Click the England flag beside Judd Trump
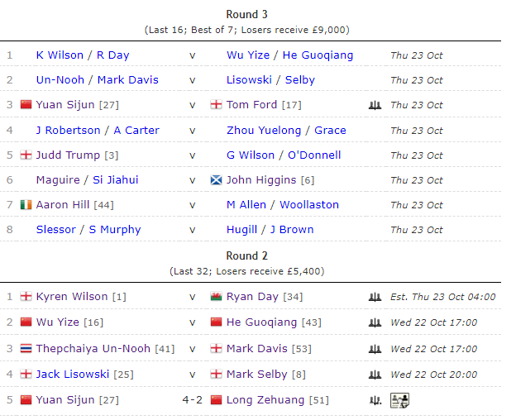The height and width of the screenshot is (420, 516). point(26,155)
